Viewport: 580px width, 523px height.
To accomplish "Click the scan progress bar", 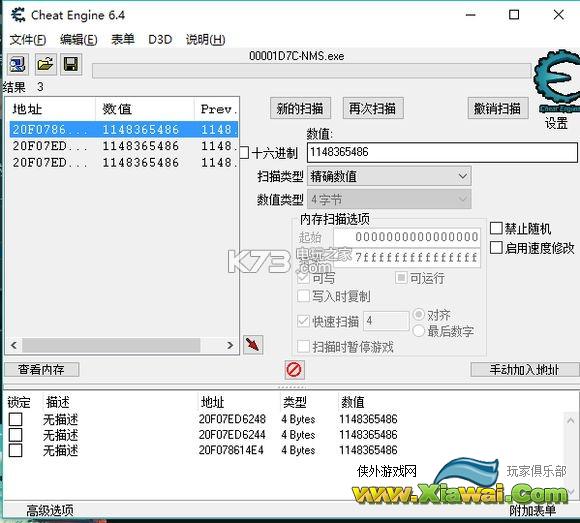I will 311,71.
